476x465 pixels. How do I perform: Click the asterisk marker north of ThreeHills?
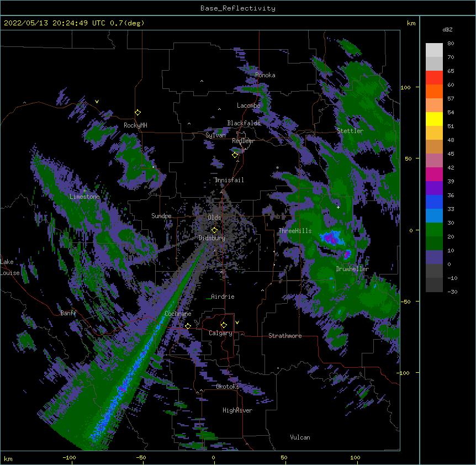pyautogui.click(x=277, y=168)
